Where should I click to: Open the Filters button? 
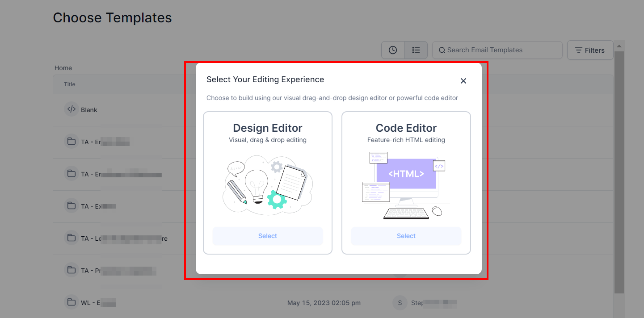point(590,50)
